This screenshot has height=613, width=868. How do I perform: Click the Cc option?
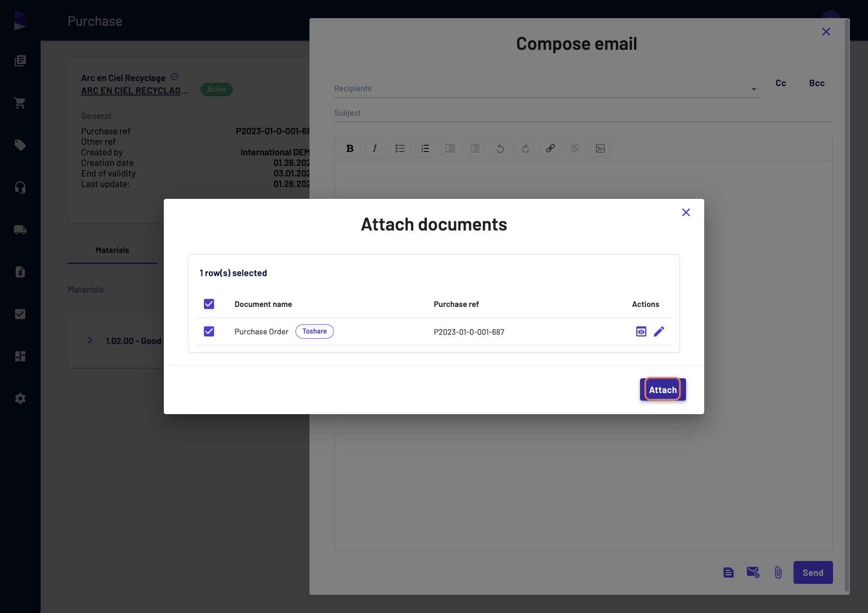781,83
